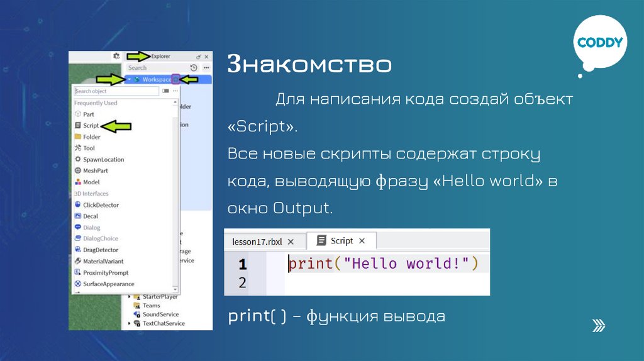Select TextChatService in the Explorer tree
Screen dimensions: 644x361
[x=164, y=323]
